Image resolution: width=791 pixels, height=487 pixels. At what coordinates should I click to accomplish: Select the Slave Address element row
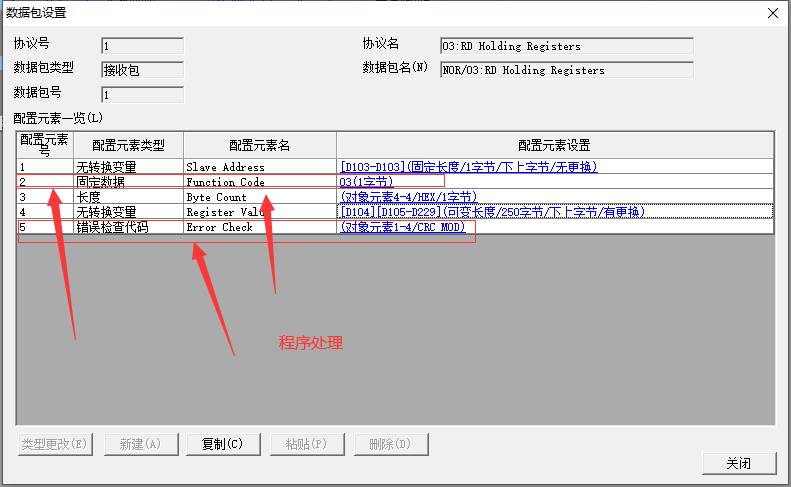click(x=225, y=167)
